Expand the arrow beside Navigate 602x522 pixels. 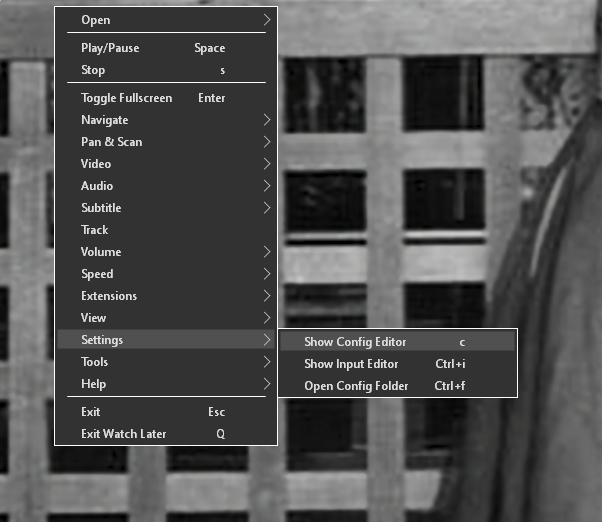[x=267, y=120]
